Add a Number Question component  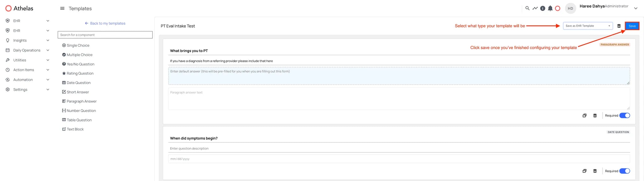pos(79,111)
